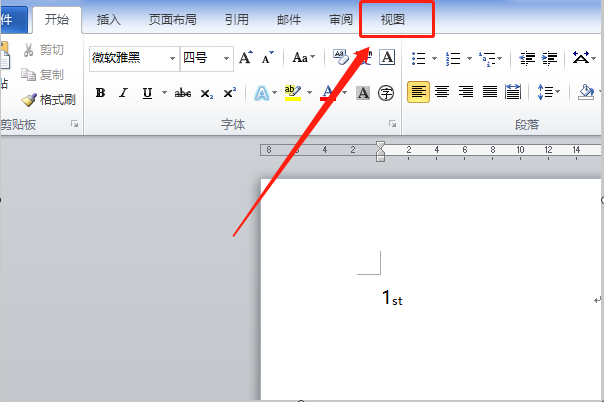Apply paragraph shading paint bucket
604x402 pixels.
586,92
